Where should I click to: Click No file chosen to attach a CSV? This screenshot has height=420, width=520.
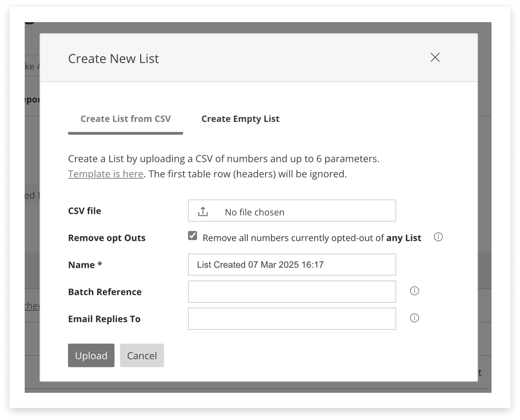pos(255,212)
